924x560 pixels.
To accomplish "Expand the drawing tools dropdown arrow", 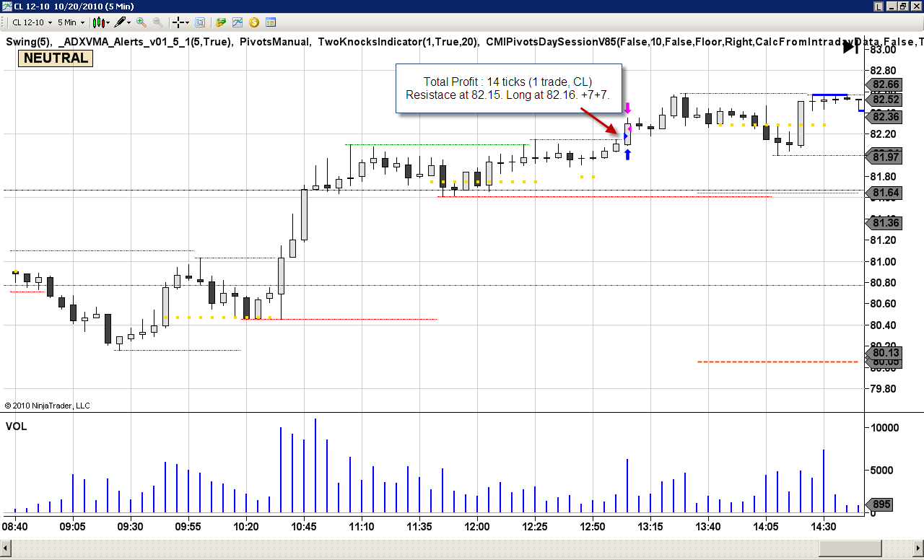I will click(129, 22).
